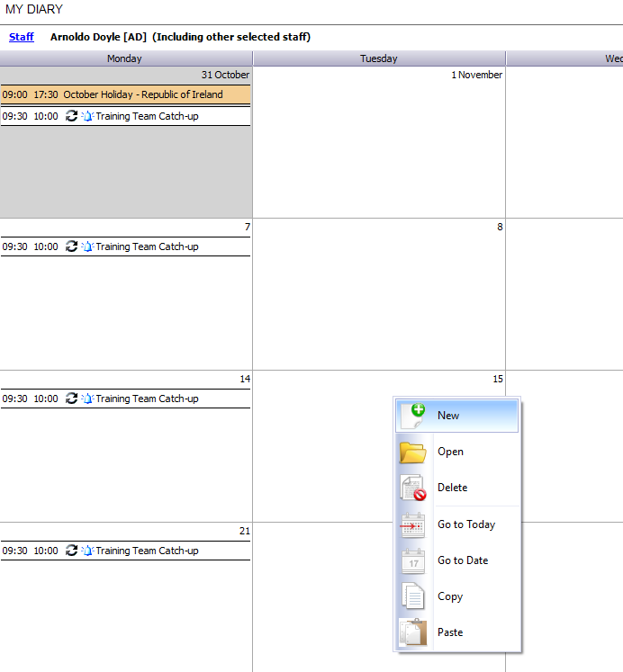Click the Copy pages icon

point(413,596)
